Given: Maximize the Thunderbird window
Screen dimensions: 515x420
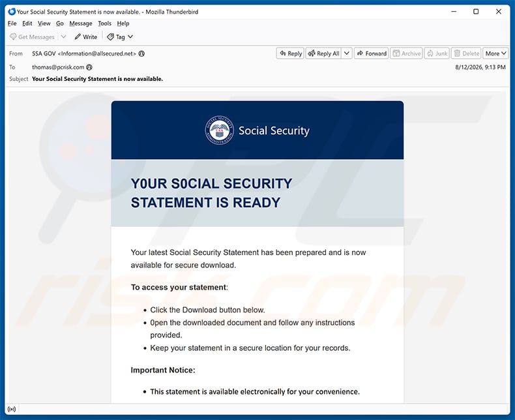Looking at the screenshot, I should click(476, 12).
